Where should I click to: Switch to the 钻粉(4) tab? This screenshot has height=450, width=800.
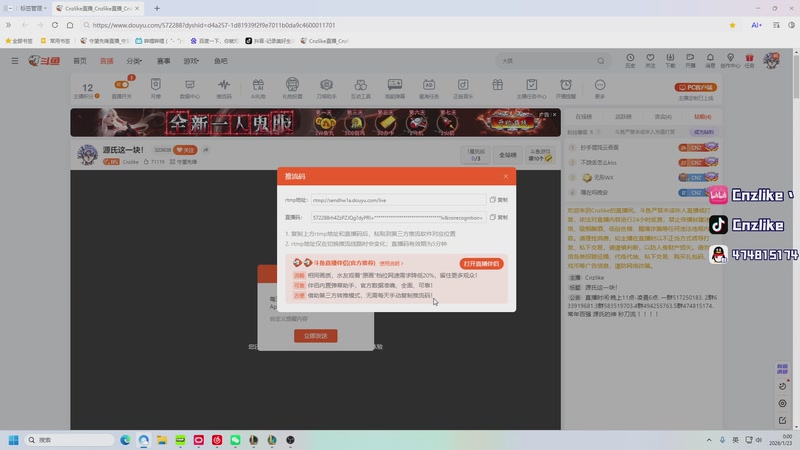703,117
